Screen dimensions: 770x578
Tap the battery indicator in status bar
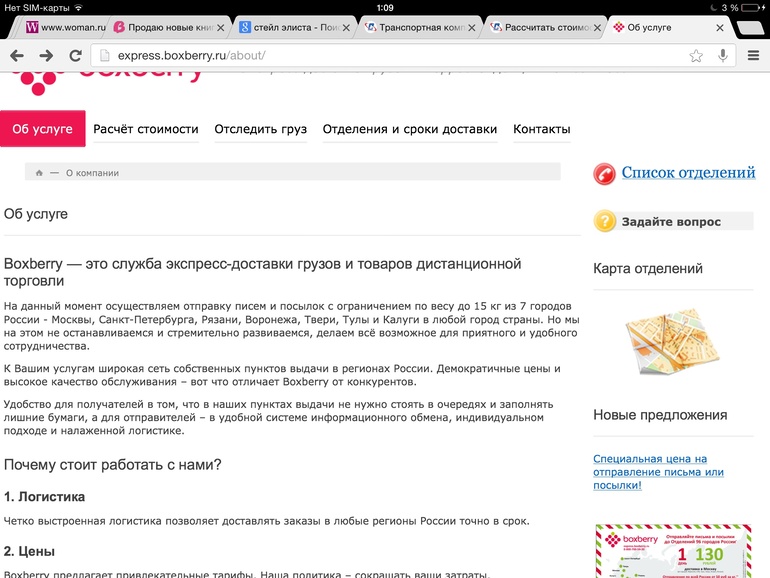[753, 8]
